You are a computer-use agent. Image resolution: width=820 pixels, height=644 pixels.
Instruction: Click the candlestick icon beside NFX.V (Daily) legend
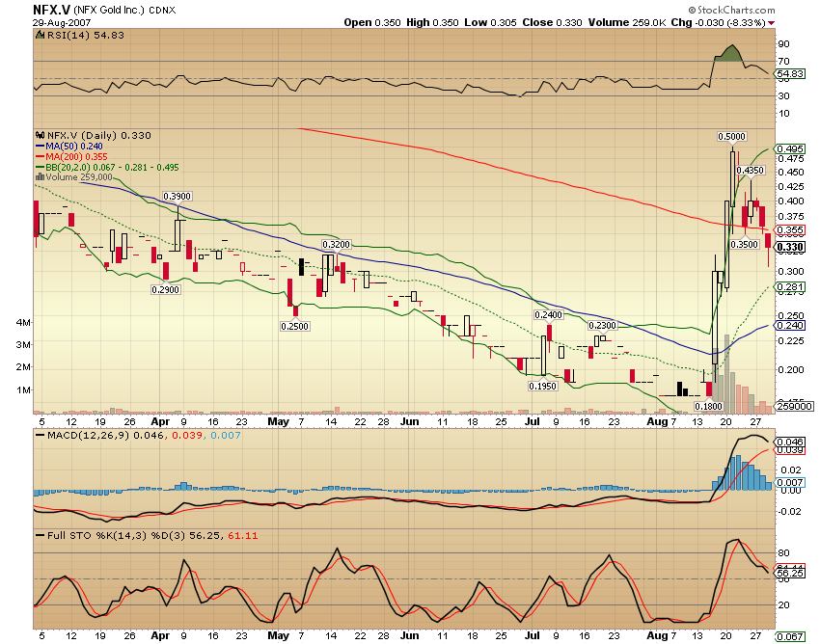pyautogui.click(x=40, y=134)
